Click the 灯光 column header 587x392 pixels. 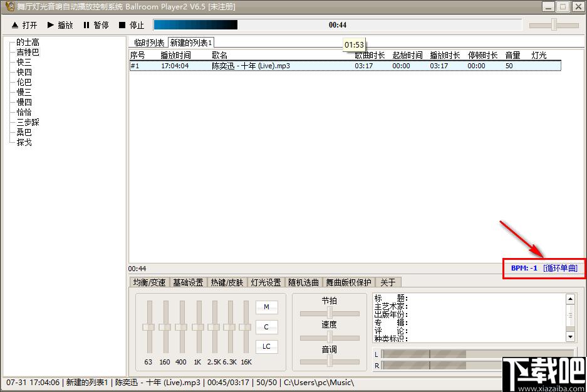tap(539, 55)
